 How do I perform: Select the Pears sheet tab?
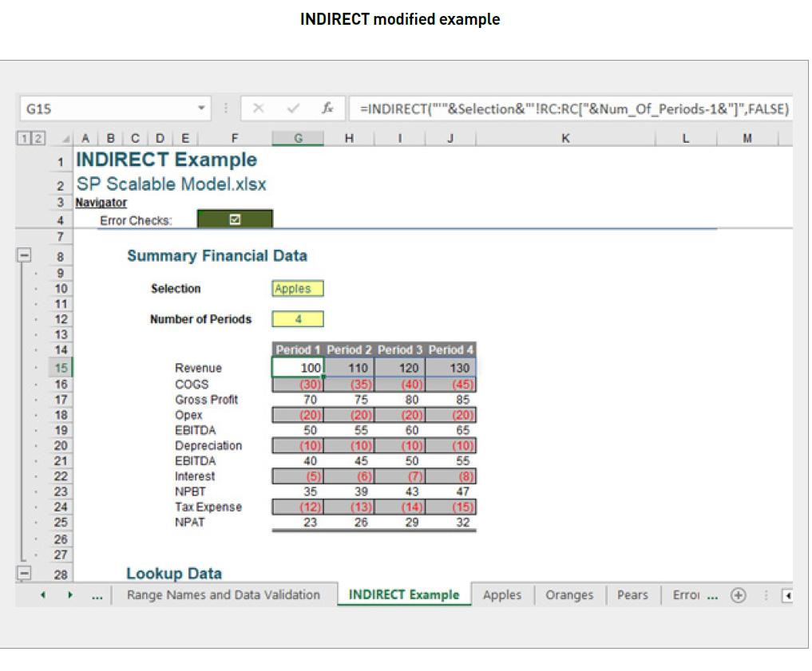tap(632, 594)
